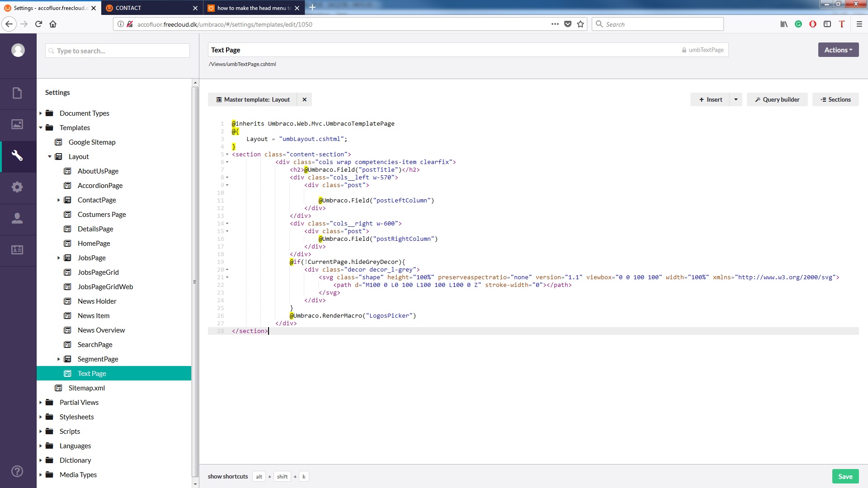Viewport: 868px width, 488px height.
Task: Expand the Stylesheets folder
Action: click(41, 417)
